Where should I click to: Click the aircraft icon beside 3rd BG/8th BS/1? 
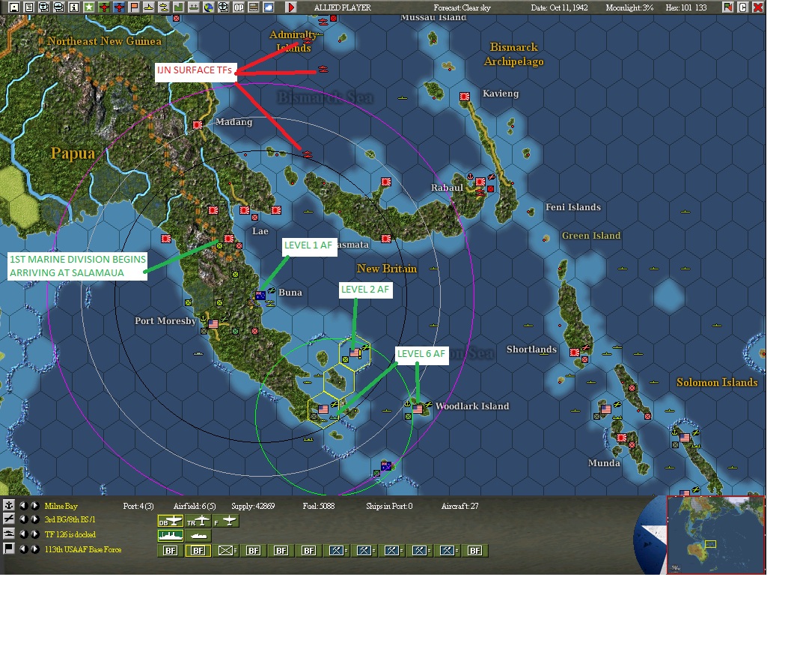pos(9,519)
